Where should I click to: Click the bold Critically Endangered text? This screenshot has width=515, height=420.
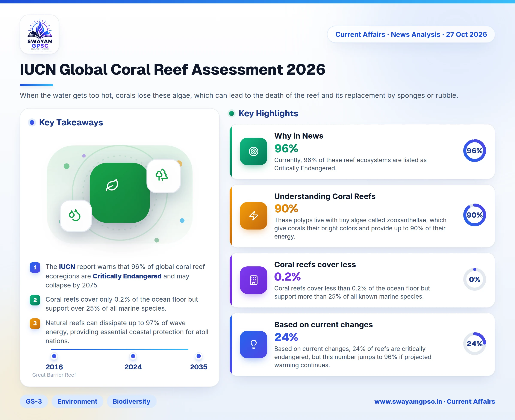point(127,276)
